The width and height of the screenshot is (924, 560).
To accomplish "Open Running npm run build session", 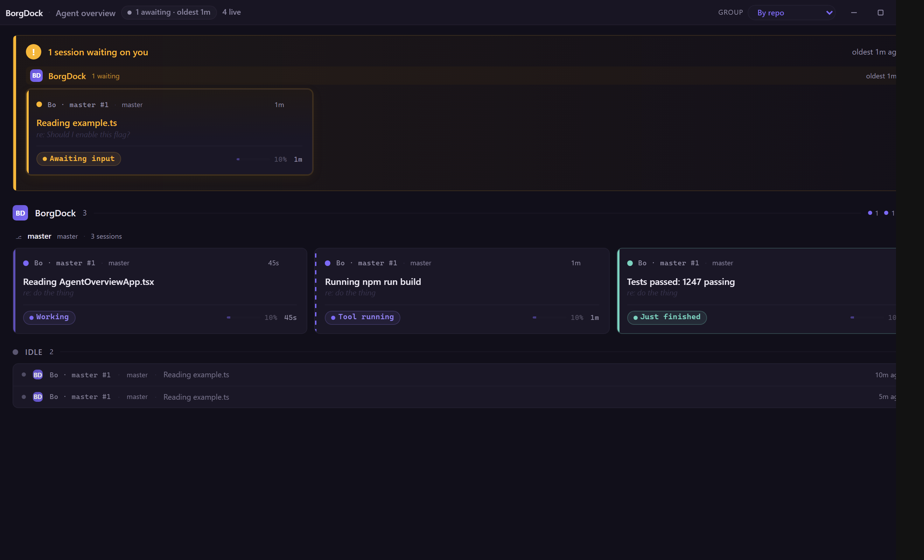I will pos(462,291).
